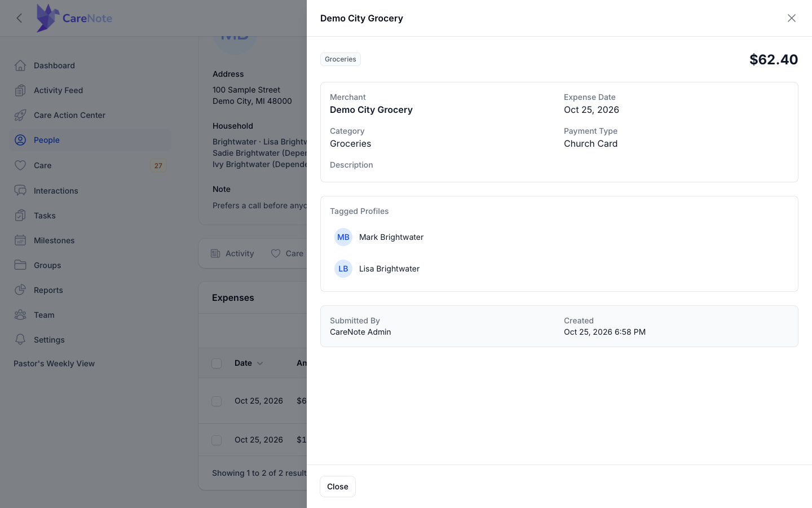Click the Settings bell icon
Viewport: 812px width, 508px height.
coord(20,340)
